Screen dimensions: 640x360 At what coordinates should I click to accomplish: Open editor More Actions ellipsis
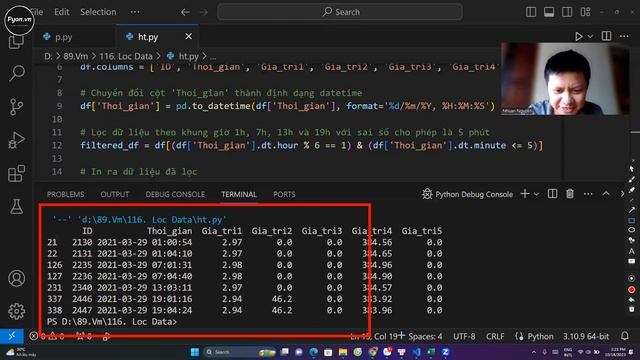(624, 36)
